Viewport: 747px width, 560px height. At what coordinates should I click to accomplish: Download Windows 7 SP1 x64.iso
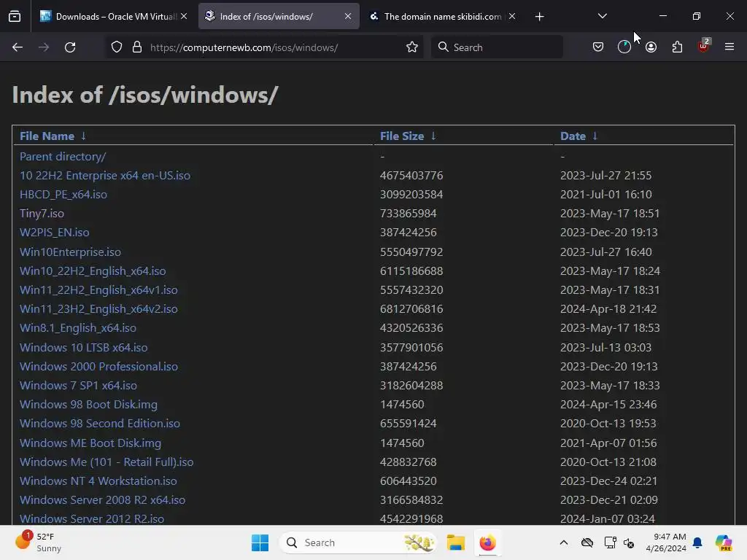click(x=78, y=386)
